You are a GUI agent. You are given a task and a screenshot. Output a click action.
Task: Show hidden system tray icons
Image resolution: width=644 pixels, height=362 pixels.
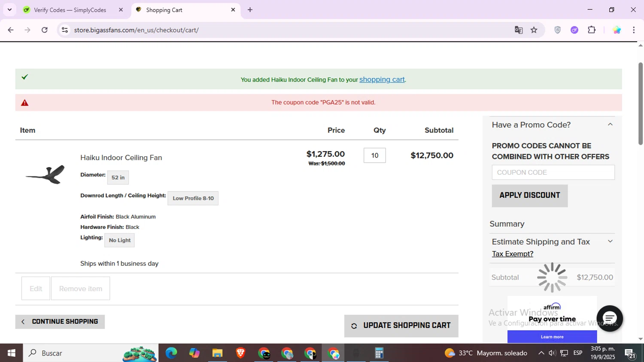click(x=541, y=353)
